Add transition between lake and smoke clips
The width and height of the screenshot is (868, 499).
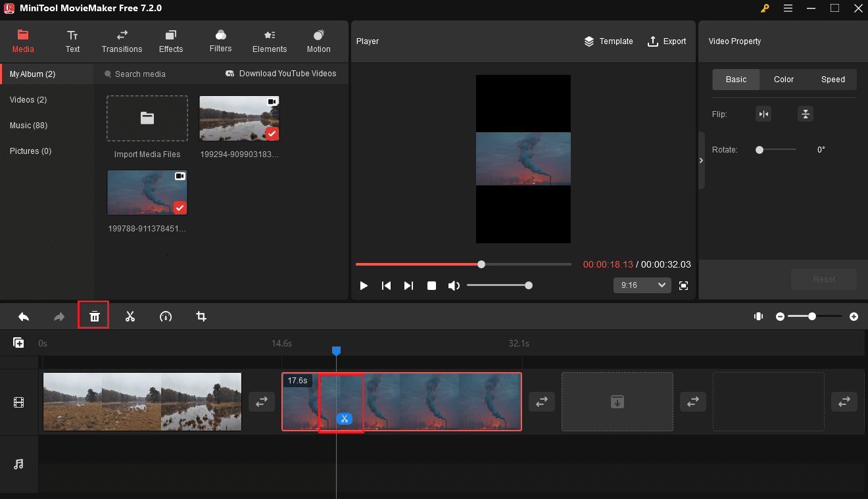pyautogui.click(x=261, y=402)
